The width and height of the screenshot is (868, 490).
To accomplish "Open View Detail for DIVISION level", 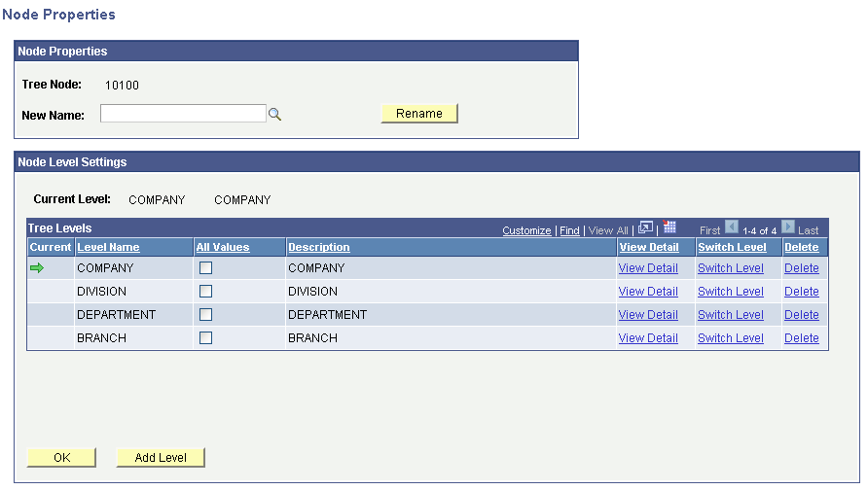I will [x=648, y=292].
